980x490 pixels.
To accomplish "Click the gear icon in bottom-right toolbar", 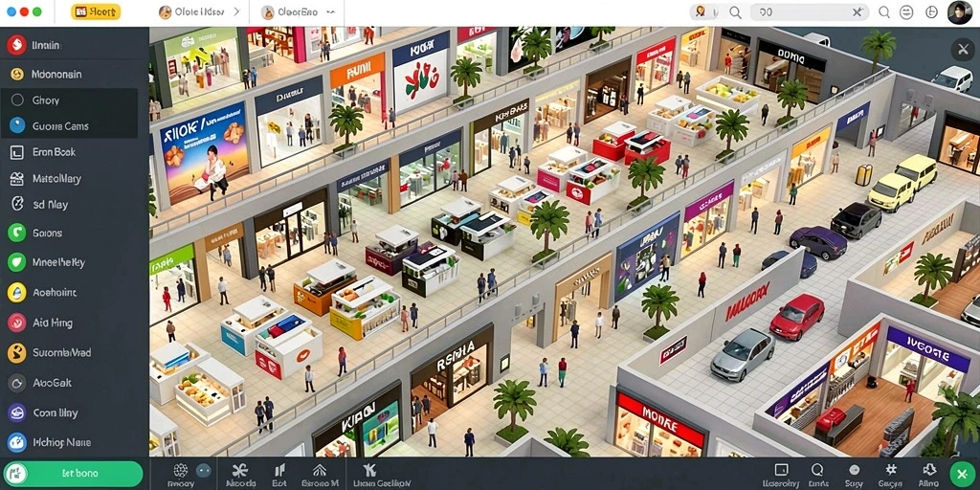I will click(891, 469).
